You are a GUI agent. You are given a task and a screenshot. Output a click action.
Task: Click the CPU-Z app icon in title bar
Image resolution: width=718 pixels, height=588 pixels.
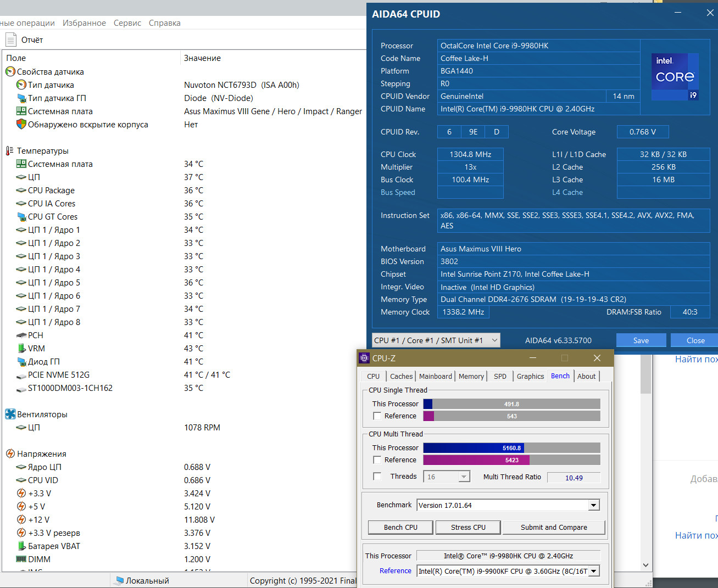coord(364,358)
